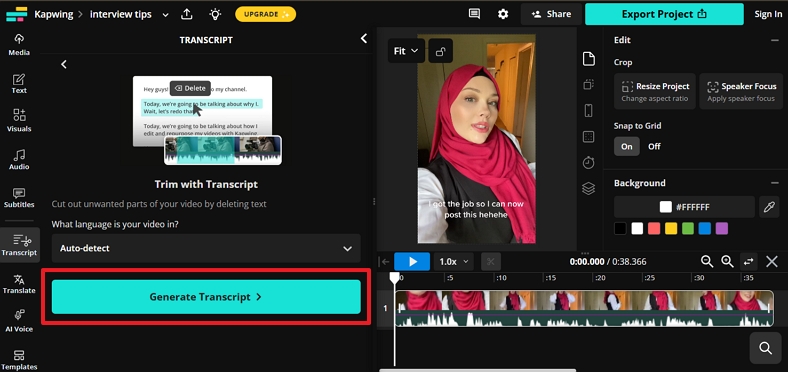This screenshot has width=788, height=372.
Task: Close the timeline with the X icon
Action: (772, 261)
